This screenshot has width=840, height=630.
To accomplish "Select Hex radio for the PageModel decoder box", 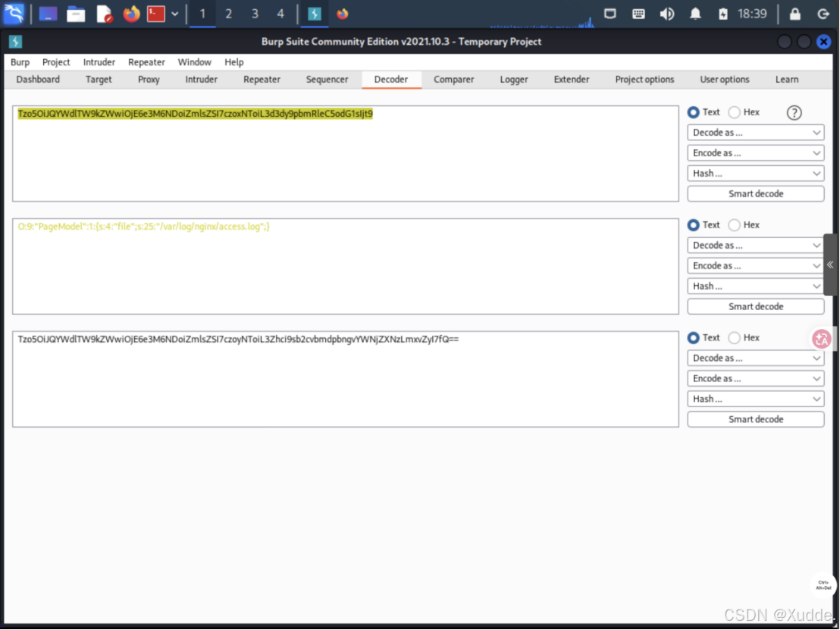I will pyautogui.click(x=735, y=225).
